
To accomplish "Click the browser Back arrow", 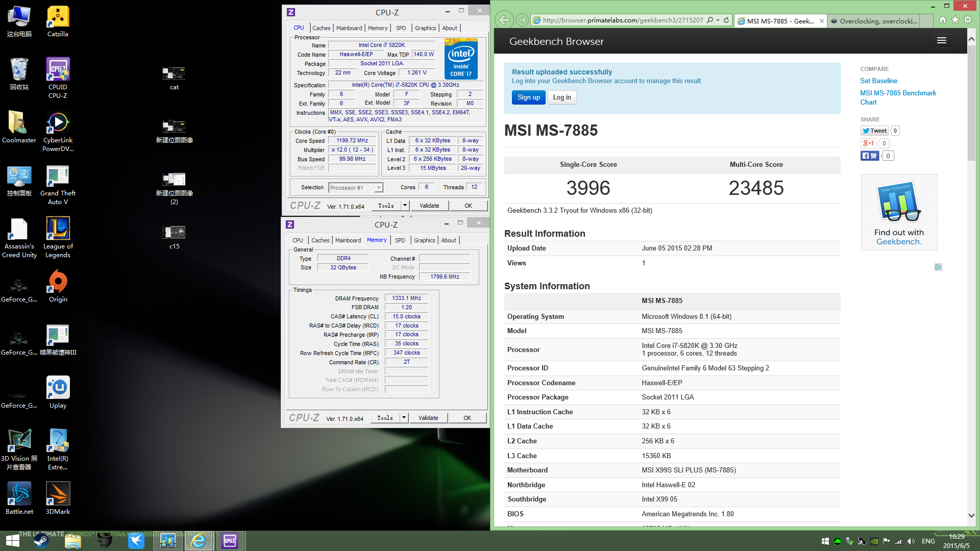I will click(504, 20).
